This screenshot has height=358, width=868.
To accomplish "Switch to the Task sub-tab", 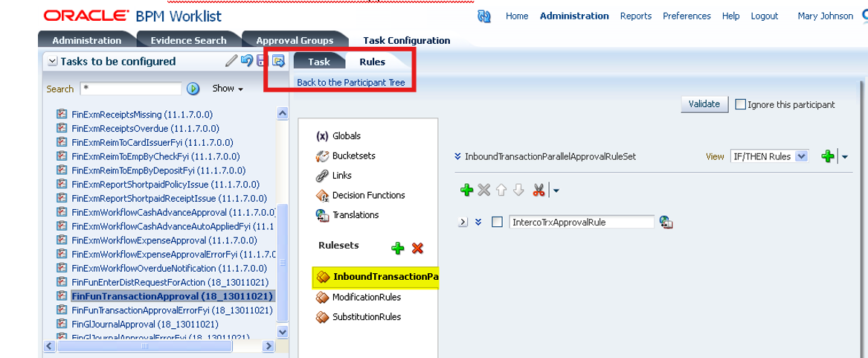I will [x=319, y=62].
